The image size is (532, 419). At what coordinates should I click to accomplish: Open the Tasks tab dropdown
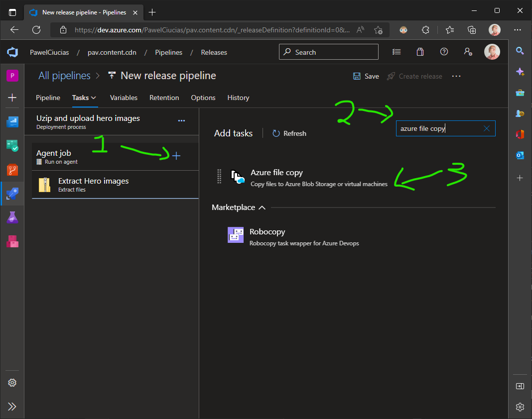coord(84,98)
